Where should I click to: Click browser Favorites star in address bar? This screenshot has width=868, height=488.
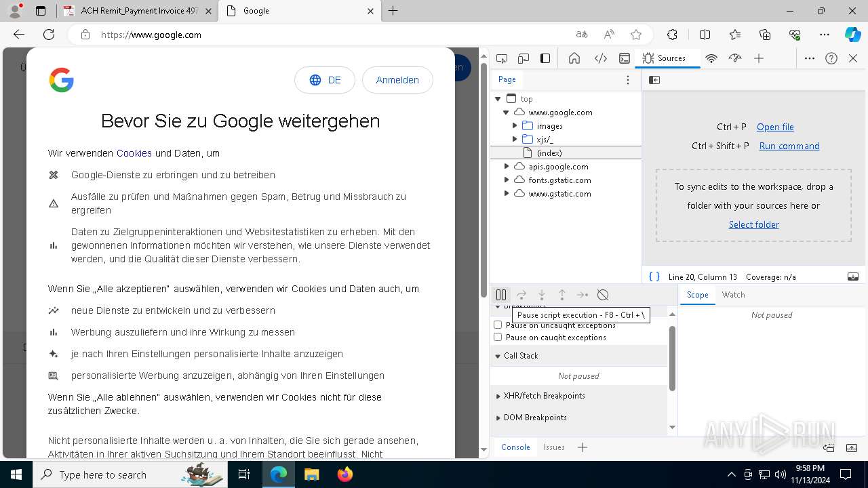coord(636,35)
